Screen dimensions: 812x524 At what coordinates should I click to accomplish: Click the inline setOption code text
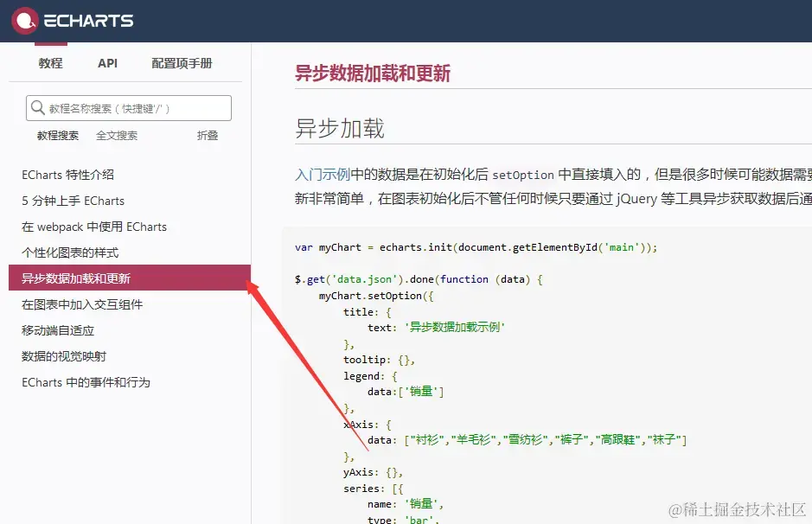click(x=522, y=175)
